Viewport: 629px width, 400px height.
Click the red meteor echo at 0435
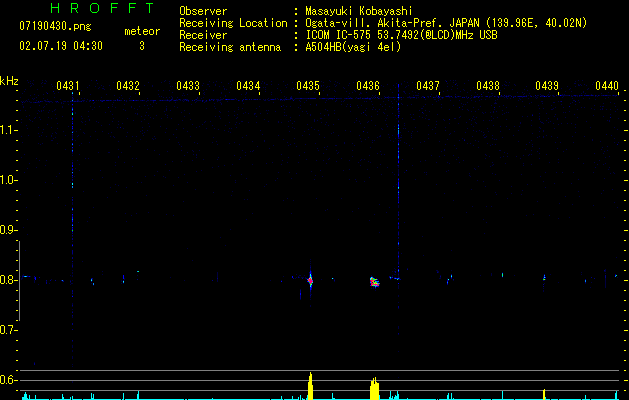tap(310, 280)
